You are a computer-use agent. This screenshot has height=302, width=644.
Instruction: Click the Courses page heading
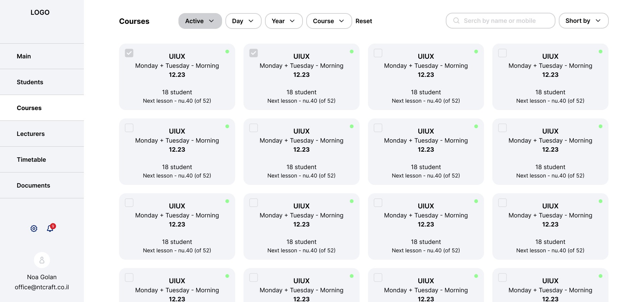[134, 21]
